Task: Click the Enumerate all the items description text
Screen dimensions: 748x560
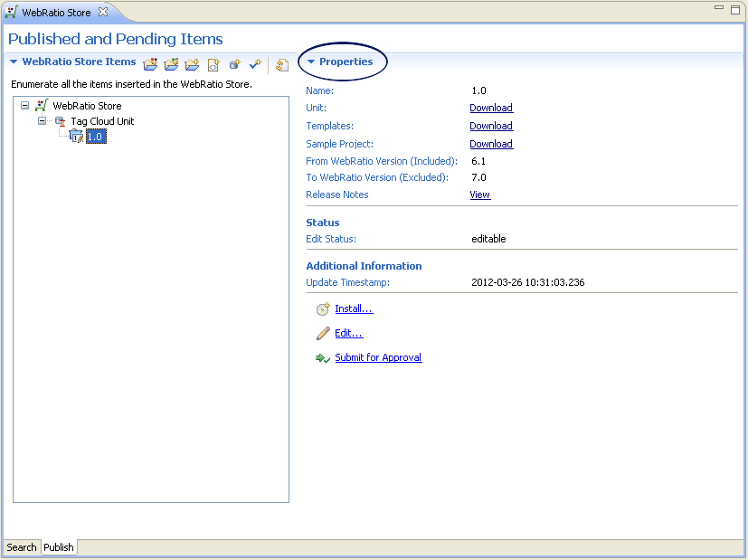Action: coord(132,84)
